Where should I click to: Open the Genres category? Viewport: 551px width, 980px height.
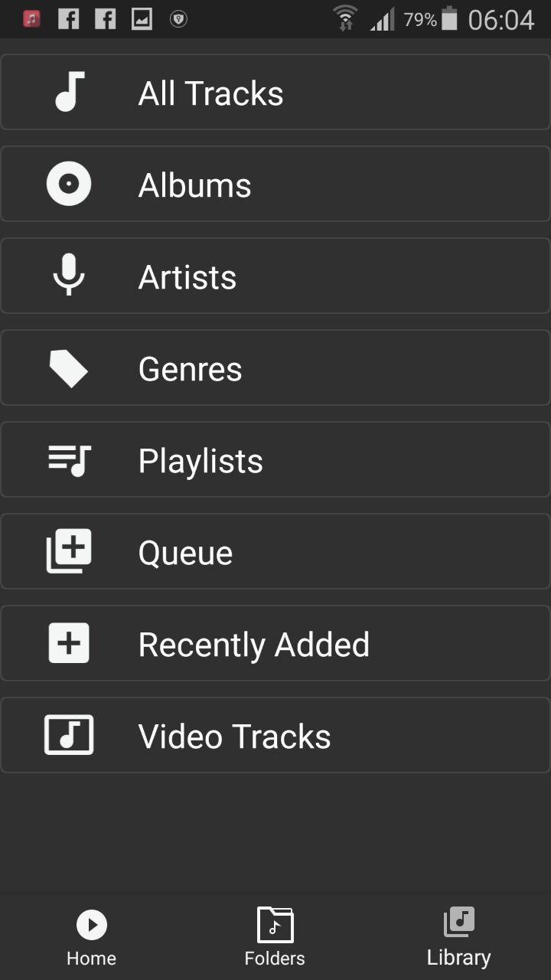click(x=190, y=369)
